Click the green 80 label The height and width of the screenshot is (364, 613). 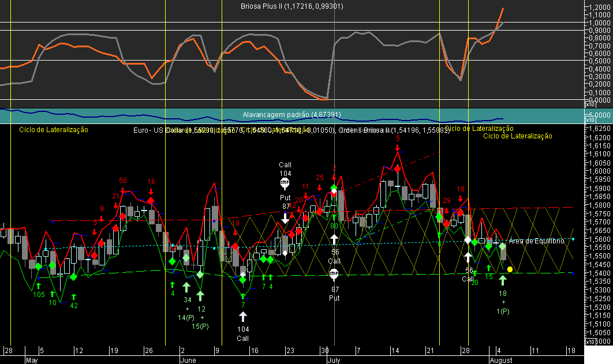pyautogui.click(x=334, y=226)
